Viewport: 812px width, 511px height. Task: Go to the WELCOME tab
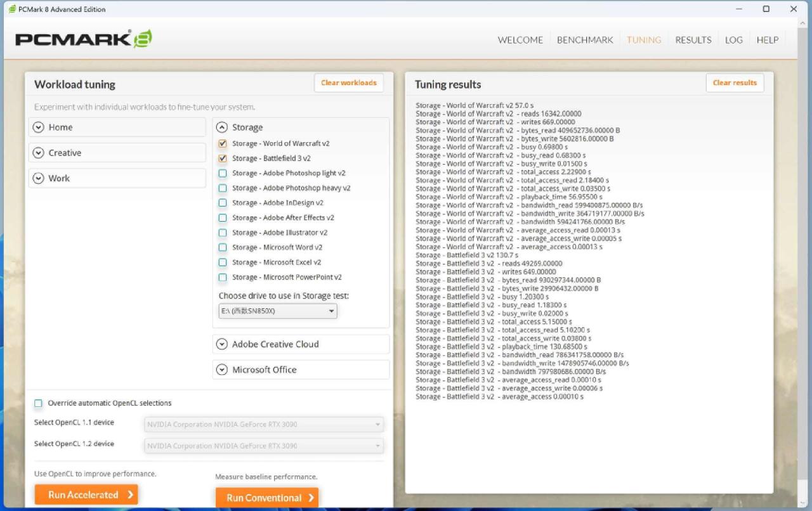pyautogui.click(x=520, y=40)
